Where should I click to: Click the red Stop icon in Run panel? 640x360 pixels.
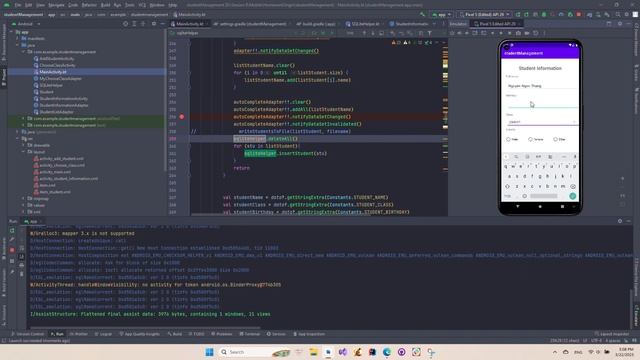point(12,250)
